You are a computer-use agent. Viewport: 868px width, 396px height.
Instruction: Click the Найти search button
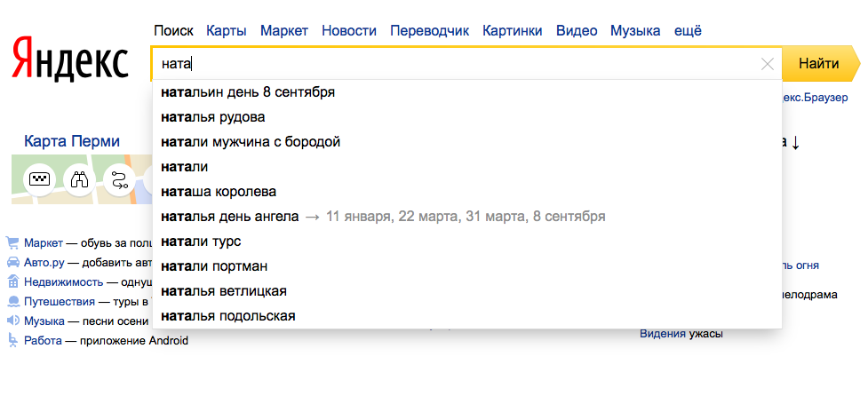coord(820,64)
